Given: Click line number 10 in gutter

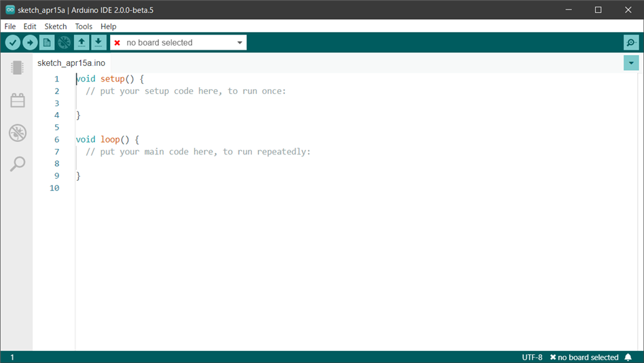Looking at the screenshot, I should pos(54,188).
